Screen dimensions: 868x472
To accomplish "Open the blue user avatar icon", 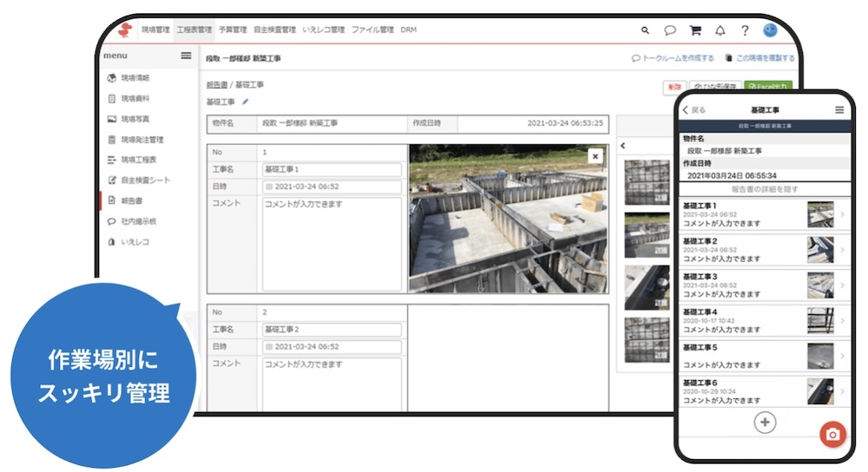I will 770,29.
